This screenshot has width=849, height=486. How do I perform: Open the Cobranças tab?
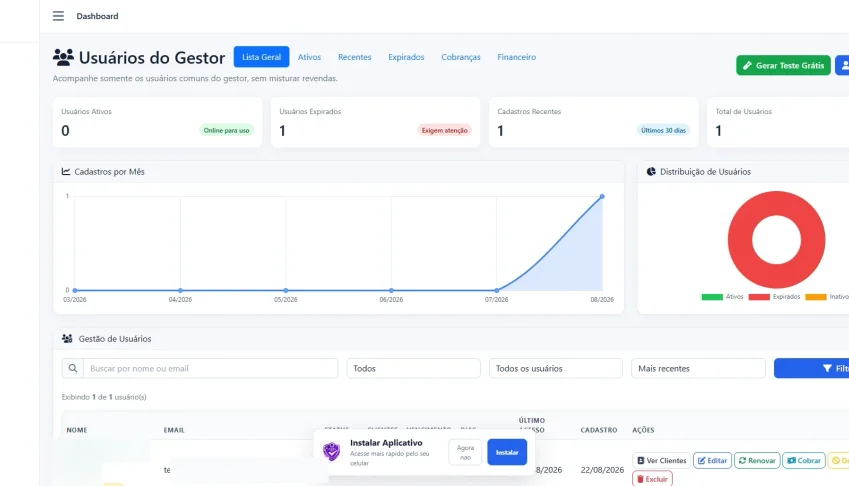[x=461, y=57]
